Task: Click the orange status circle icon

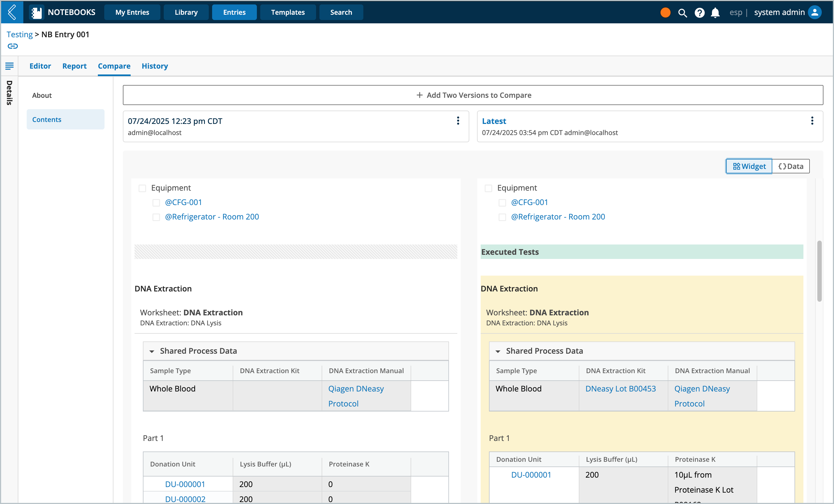Action: pos(665,13)
